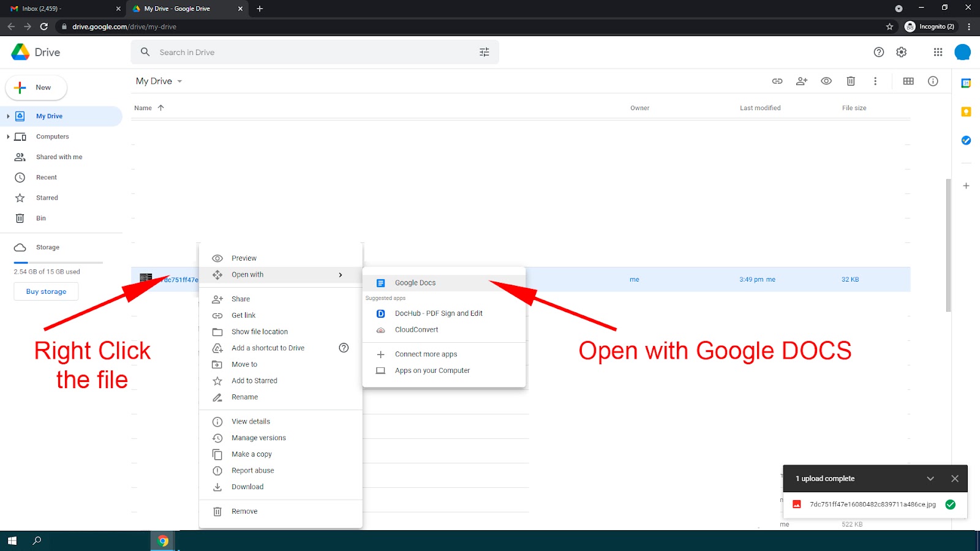Open Storage in the sidebar

47,247
